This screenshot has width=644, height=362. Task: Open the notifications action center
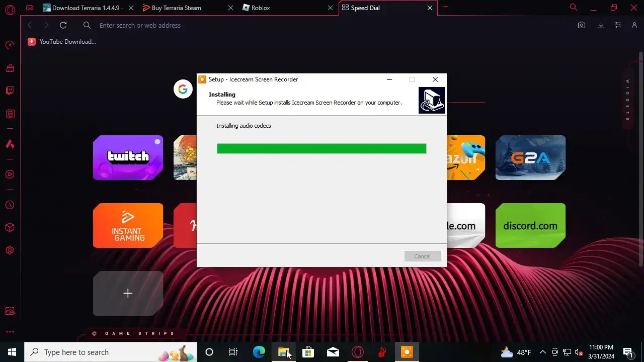pyautogui.click(x=628, y=352)
